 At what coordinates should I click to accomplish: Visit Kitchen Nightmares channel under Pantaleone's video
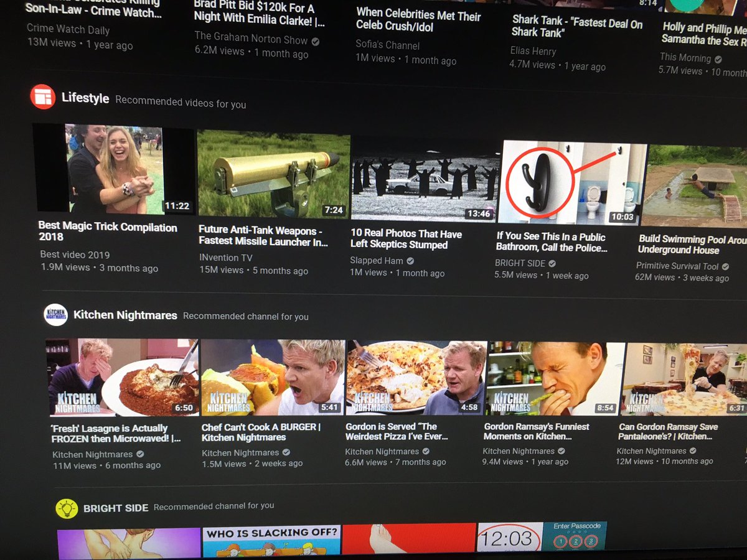652,451
